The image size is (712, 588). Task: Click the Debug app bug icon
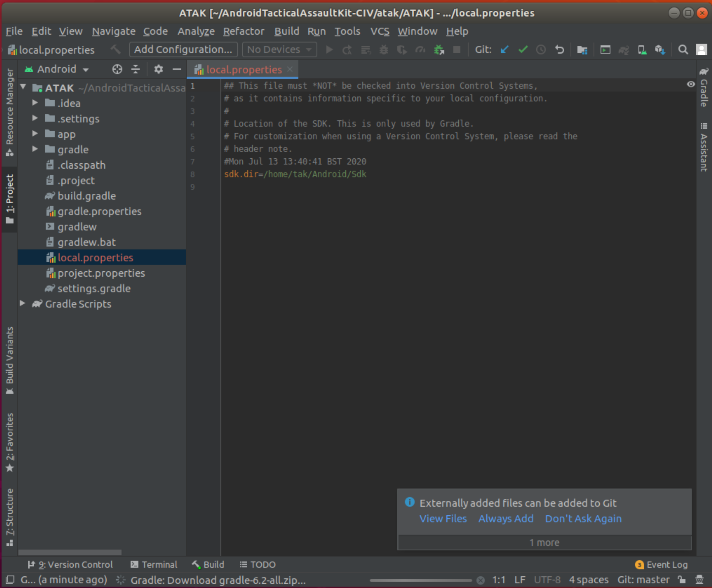pyautogui.click(x=384, y=50)
